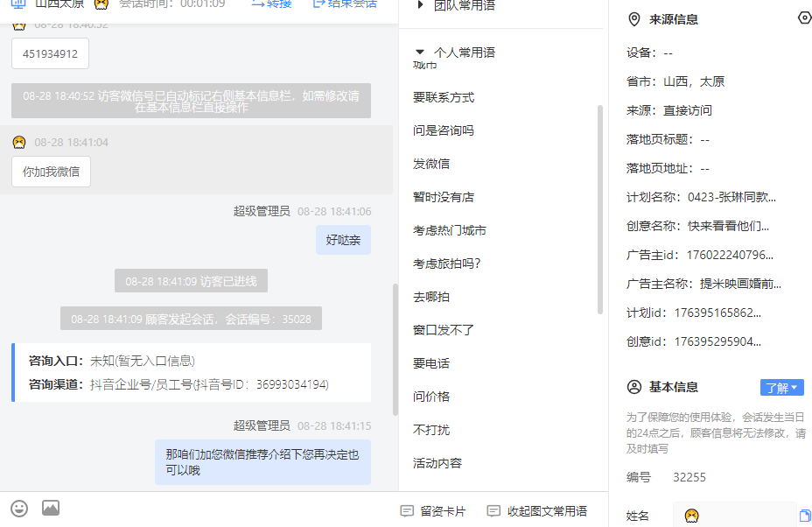Click the chat history scrollbar
The image size is (812, 527).
click(x=395, y=350)
